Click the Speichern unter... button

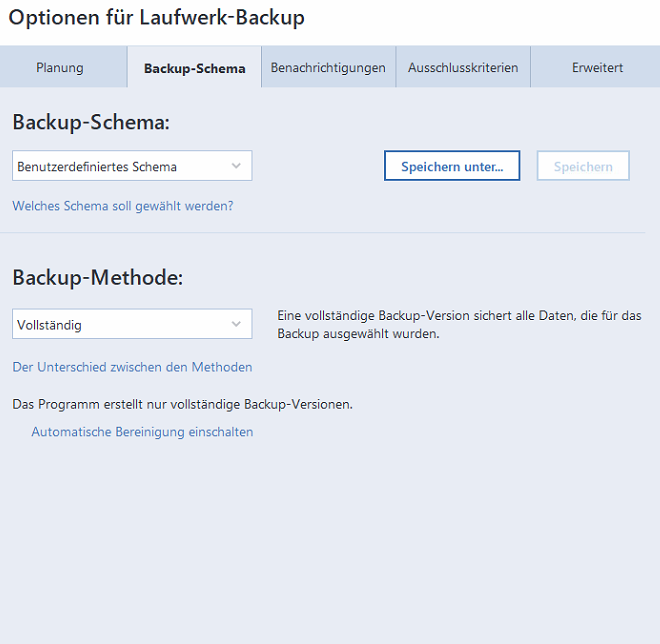pos(452,166)
